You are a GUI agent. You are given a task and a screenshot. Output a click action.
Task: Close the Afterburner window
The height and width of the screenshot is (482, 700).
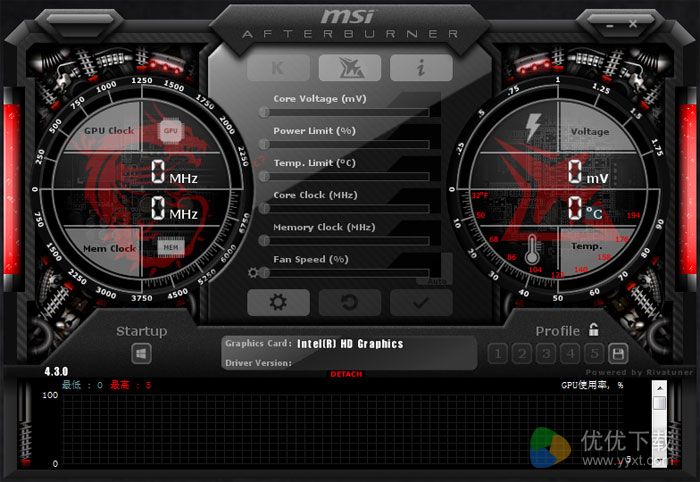click(633, 24)
